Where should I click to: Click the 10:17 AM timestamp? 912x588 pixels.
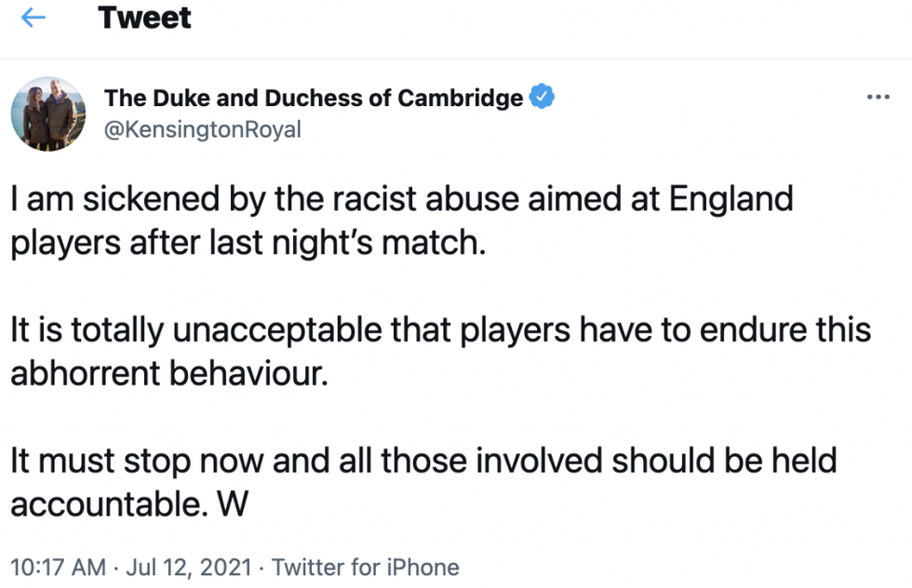(55, 567)
